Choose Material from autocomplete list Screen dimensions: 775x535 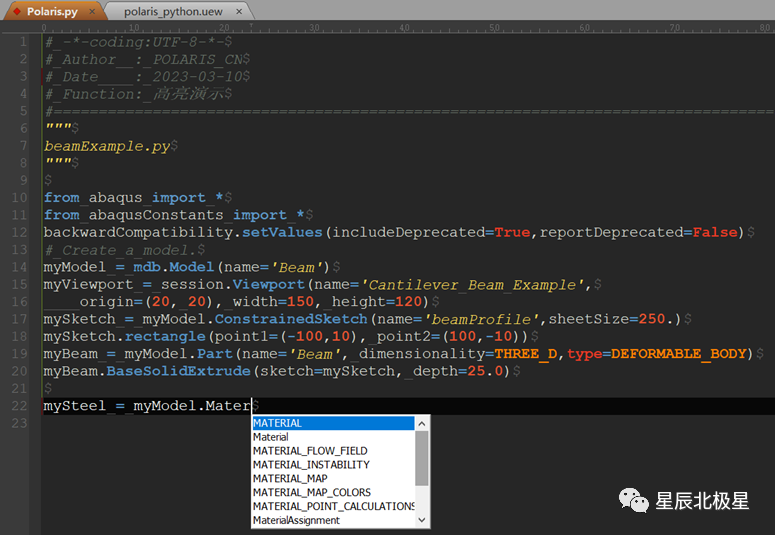coord(333,437)
